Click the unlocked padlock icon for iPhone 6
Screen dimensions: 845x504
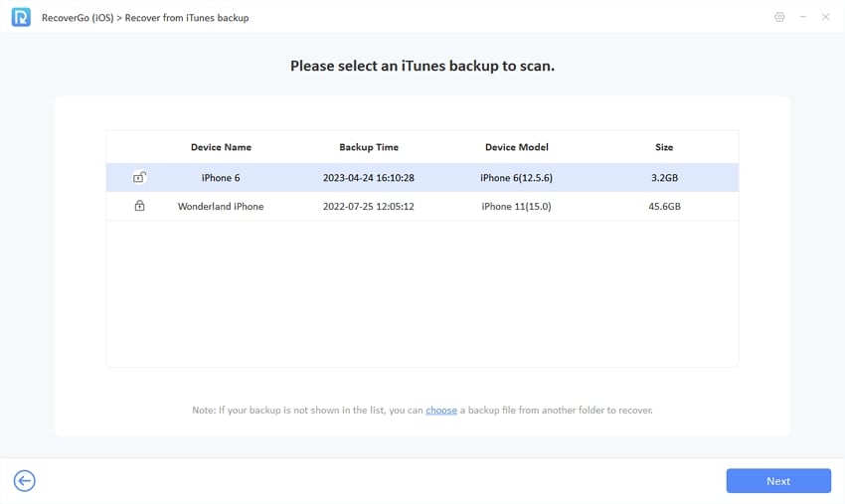click(139, 177)
